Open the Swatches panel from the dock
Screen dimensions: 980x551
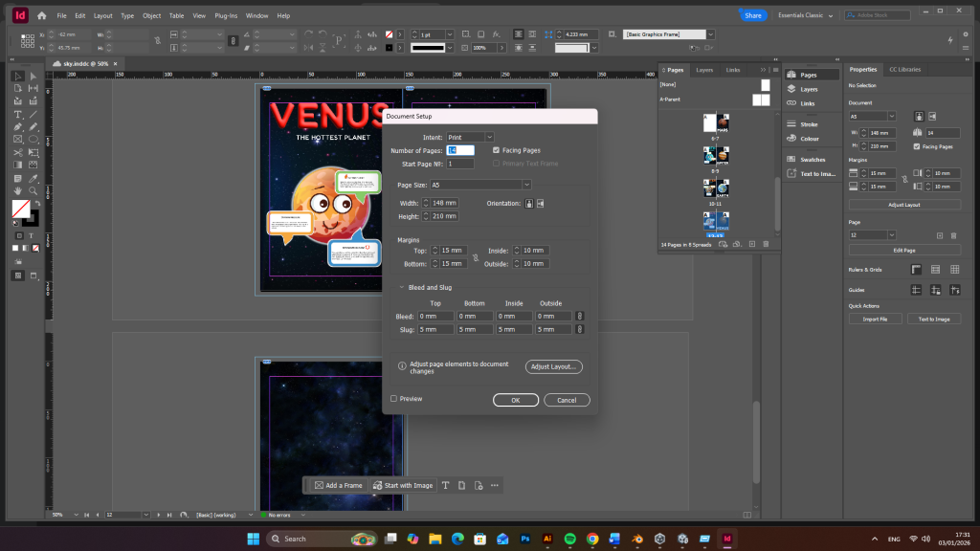coord(812,160)
